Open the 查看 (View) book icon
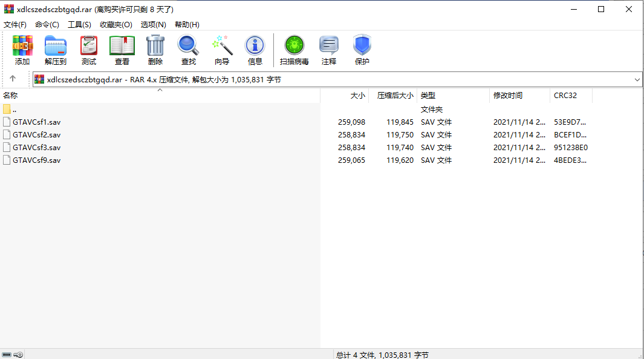 tap(122, 45)
